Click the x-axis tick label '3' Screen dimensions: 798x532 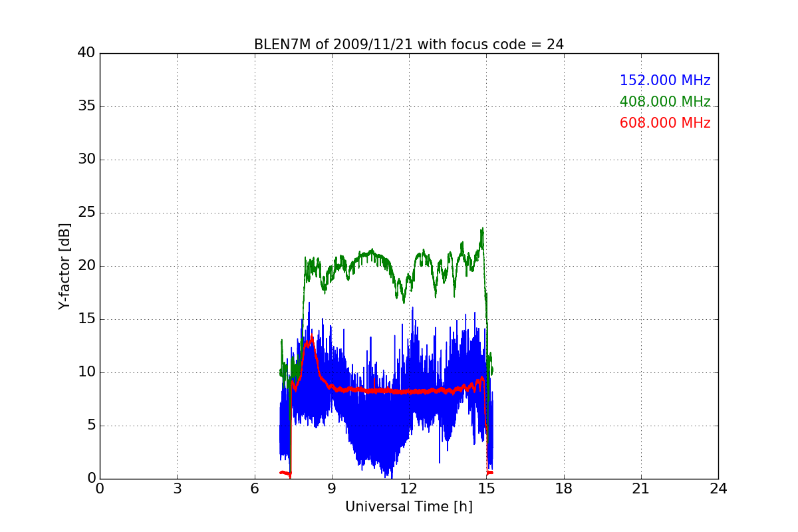click(177, 489)
